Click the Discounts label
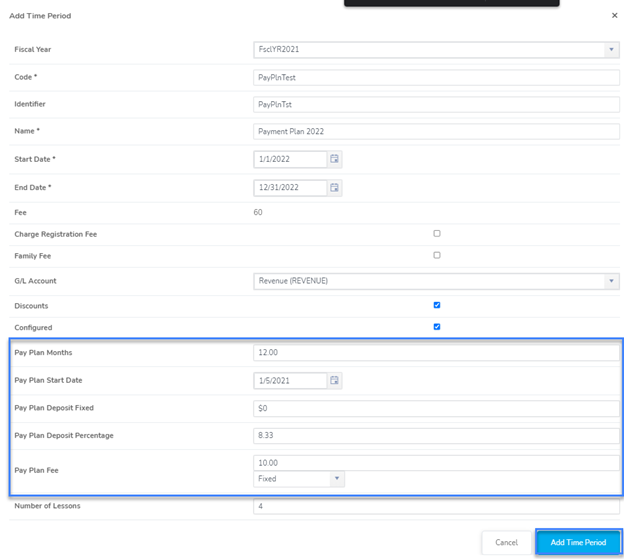Viewport: 624px width, 559px height. [x=31, y=306]
